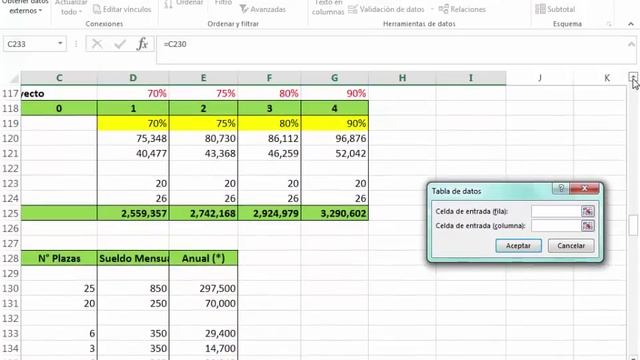640x360 pixels.
Task: Click the cell with value 96,876
Action: 335,138
